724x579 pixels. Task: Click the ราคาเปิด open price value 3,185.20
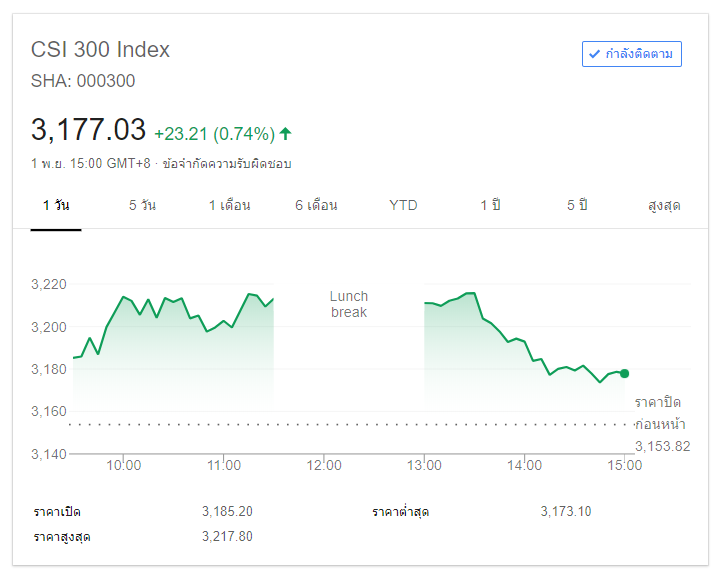point(227,511)
